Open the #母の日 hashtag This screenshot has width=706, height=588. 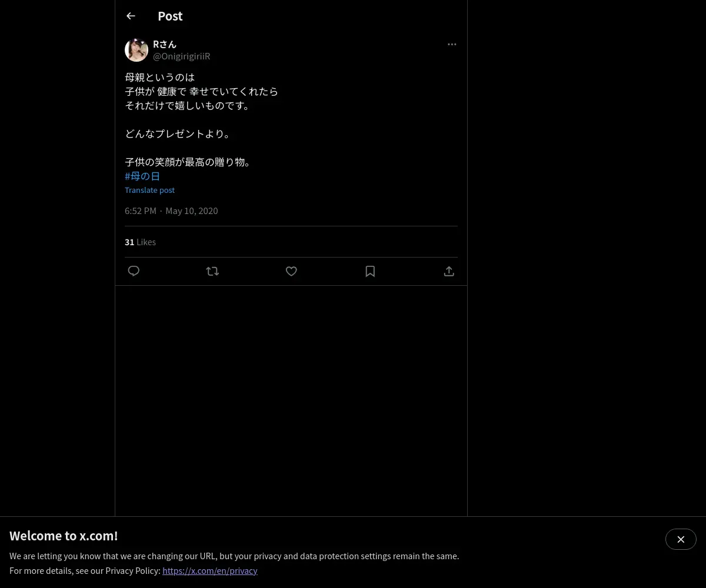click(142, 176)
